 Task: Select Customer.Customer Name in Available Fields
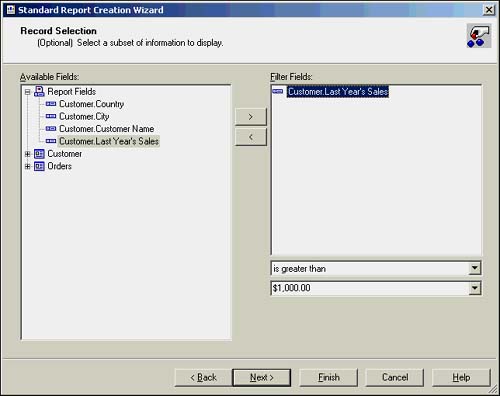107,129
